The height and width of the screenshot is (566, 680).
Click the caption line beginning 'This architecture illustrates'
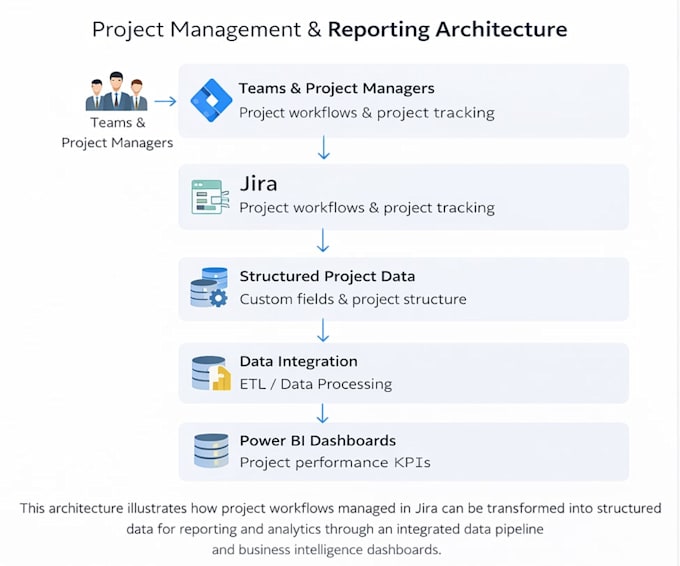point(340,508)
